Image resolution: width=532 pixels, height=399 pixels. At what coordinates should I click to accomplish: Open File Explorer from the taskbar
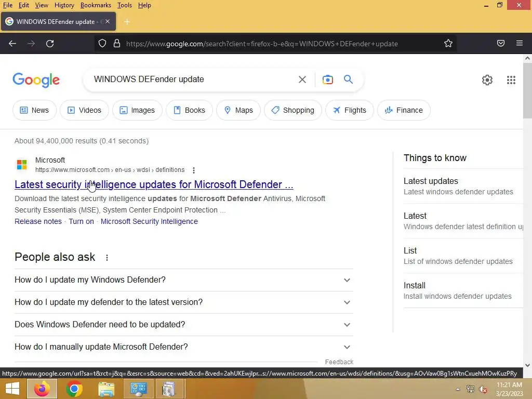coord(106,389)
